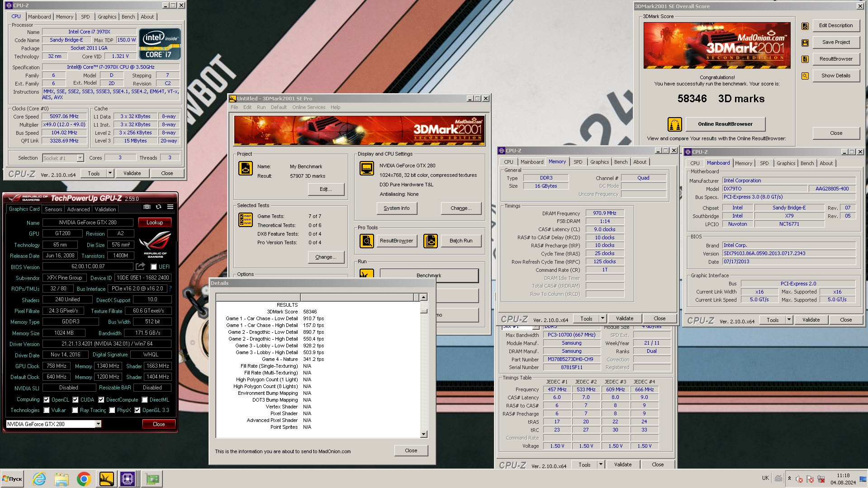This screenshot has width=868, height=488.
Task: Click the GPU-Z Name field NVIDIA GeForce GTX 280
Action: coord(88,223)
